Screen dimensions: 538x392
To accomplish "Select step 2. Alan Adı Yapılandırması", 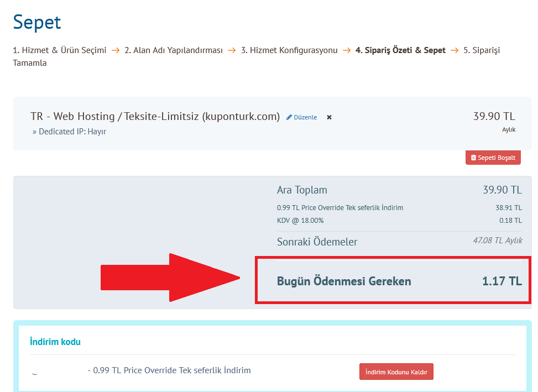I will click(174, 50).
